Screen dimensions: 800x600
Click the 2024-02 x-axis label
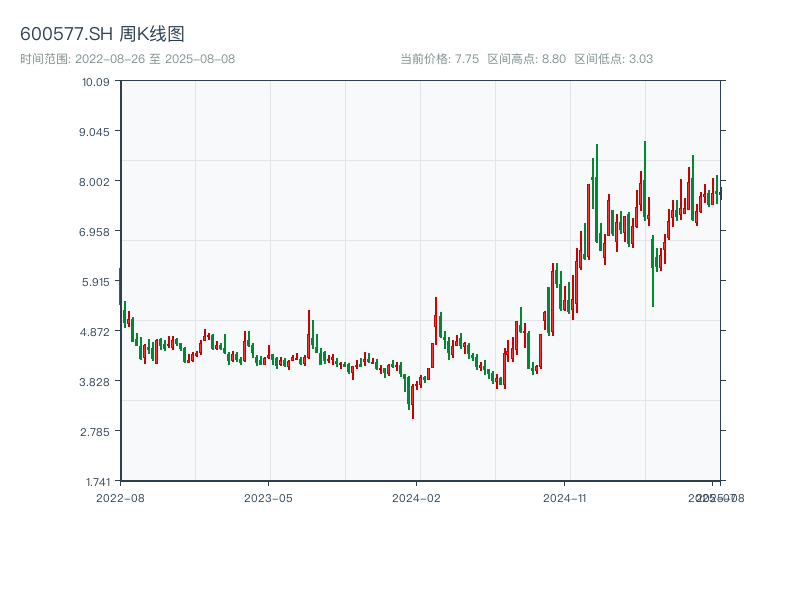[416, 498]
